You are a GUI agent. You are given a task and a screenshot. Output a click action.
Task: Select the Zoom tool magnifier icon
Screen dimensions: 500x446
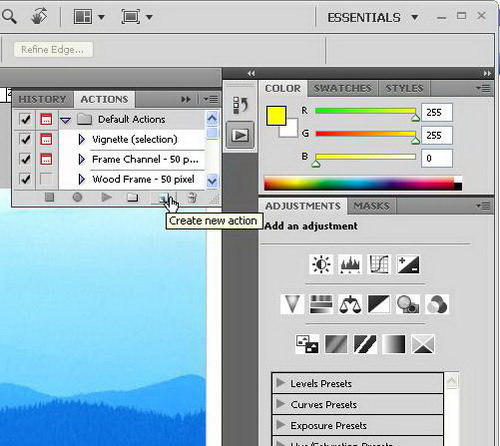(9, 16)
